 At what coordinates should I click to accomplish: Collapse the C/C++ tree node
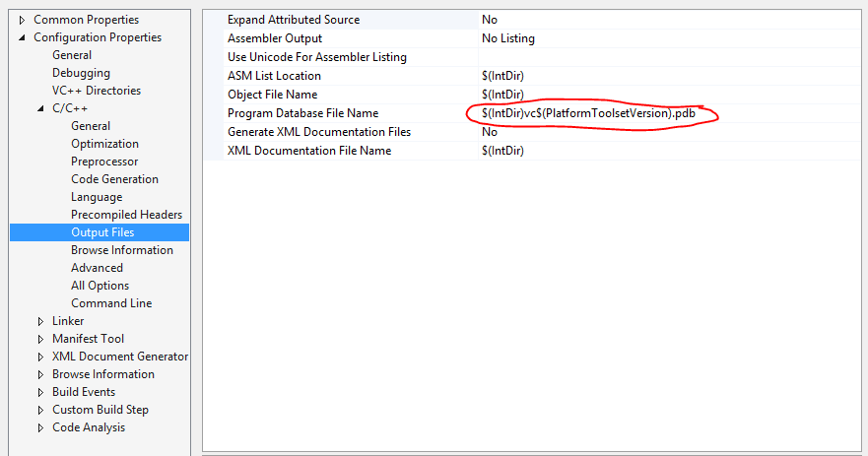click(x=40, y=108)
